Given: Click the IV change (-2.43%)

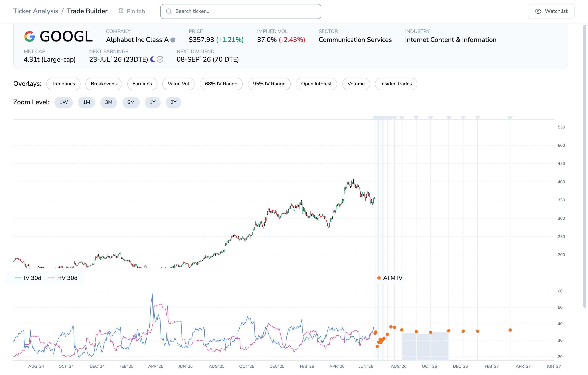Looking at the screenshot, I should tap(292, 40).
